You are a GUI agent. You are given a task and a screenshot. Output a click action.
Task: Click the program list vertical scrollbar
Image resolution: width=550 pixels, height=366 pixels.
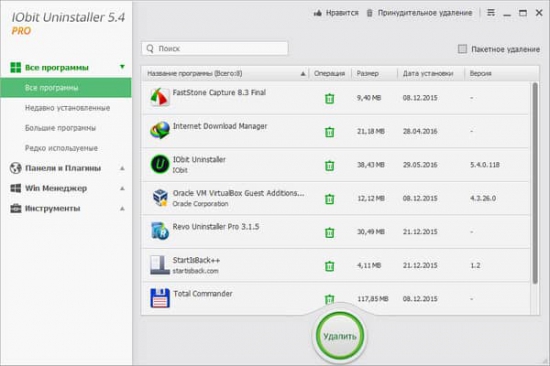[x=535, y=183]
